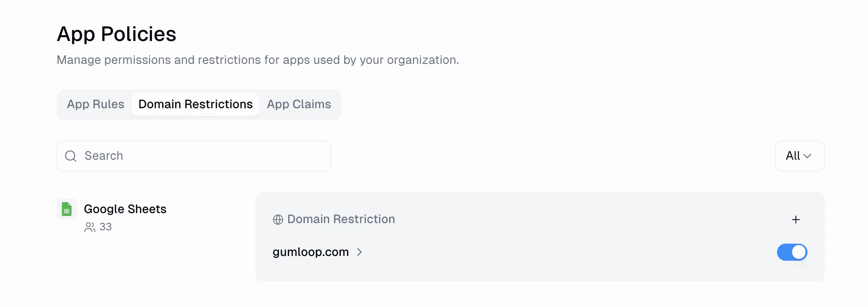Select the filter button labeled All
The width and height of the screenshot is (868, 307).
point(799,156)
